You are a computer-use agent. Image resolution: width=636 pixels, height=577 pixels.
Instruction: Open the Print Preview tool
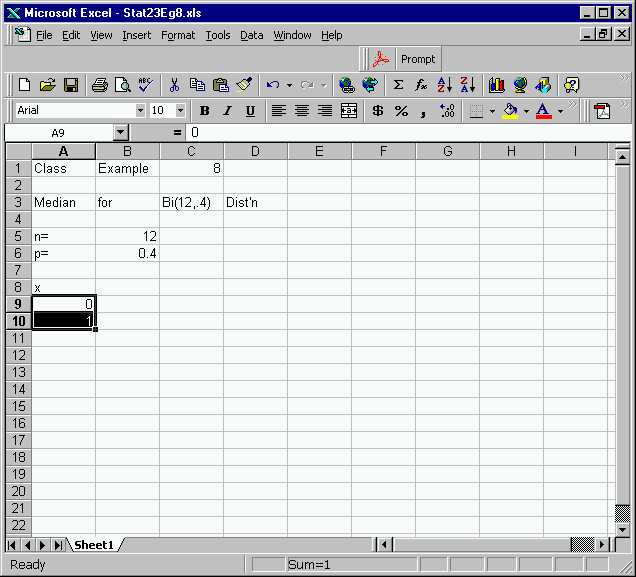pyautogui.click(x=122, y=85)
